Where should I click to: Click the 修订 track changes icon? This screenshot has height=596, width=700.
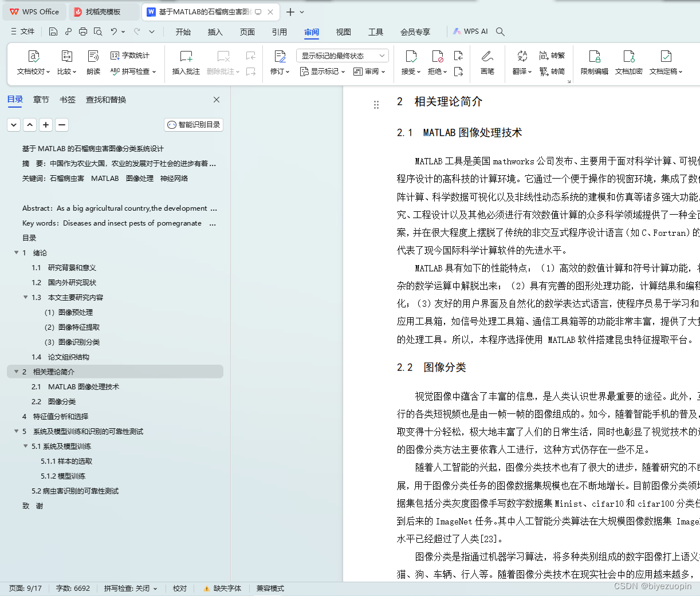point(280,56)
